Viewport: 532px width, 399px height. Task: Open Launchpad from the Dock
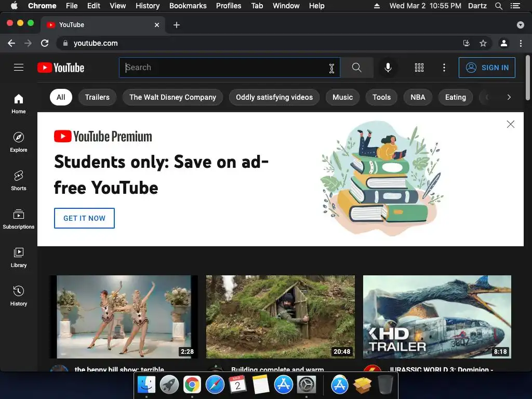click(169, 385)
